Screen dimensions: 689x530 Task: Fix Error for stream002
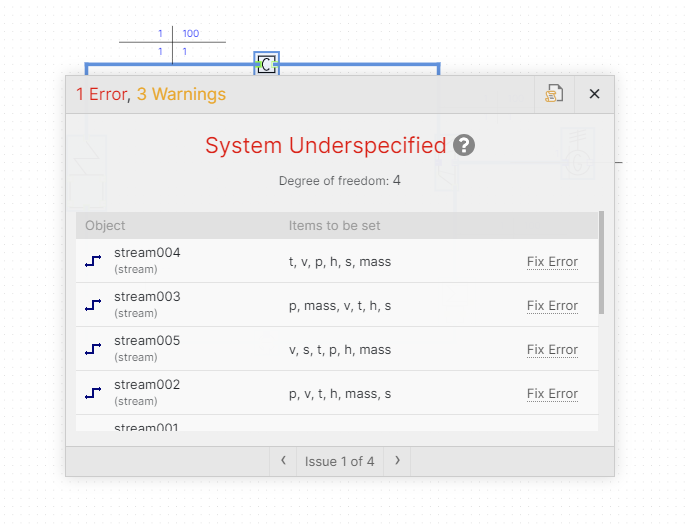coord(552,394)
